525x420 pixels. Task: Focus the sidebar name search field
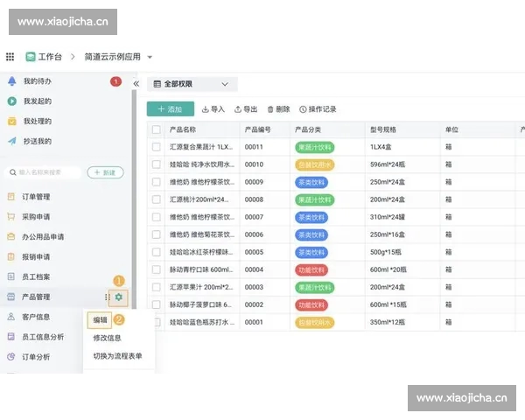(44, 172)
